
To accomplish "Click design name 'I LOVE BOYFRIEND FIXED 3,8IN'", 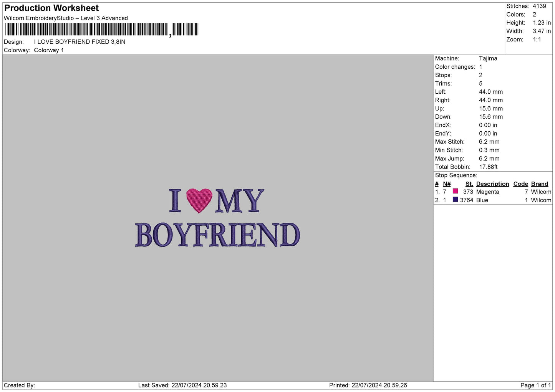I will coord(80,42).
